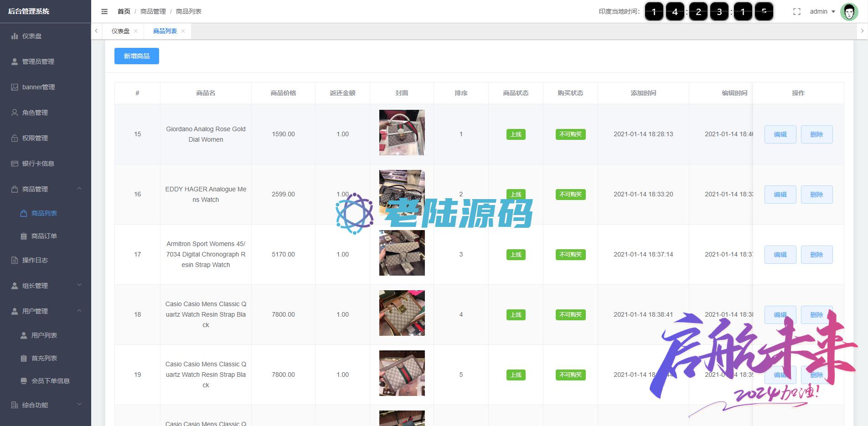
Task: Open 商品订单 sidebar submenu item
Action: (x=46, y=236)
